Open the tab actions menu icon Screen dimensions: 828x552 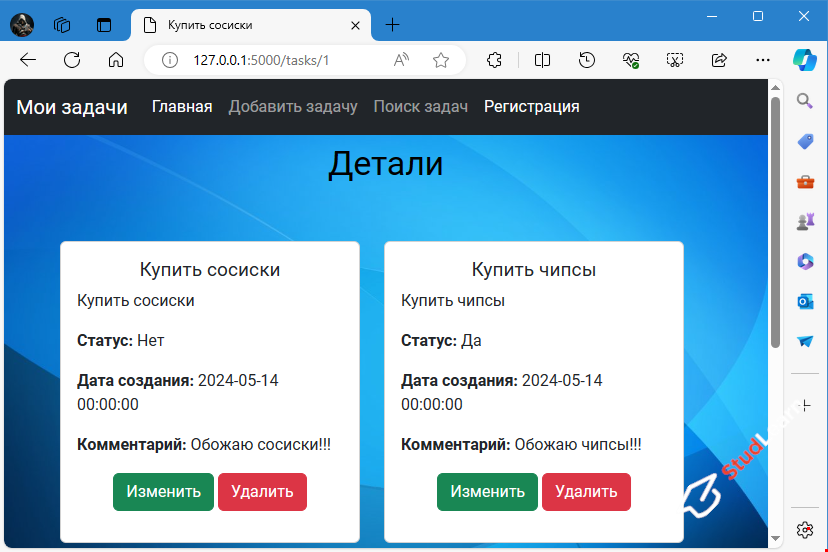[104, 25]
